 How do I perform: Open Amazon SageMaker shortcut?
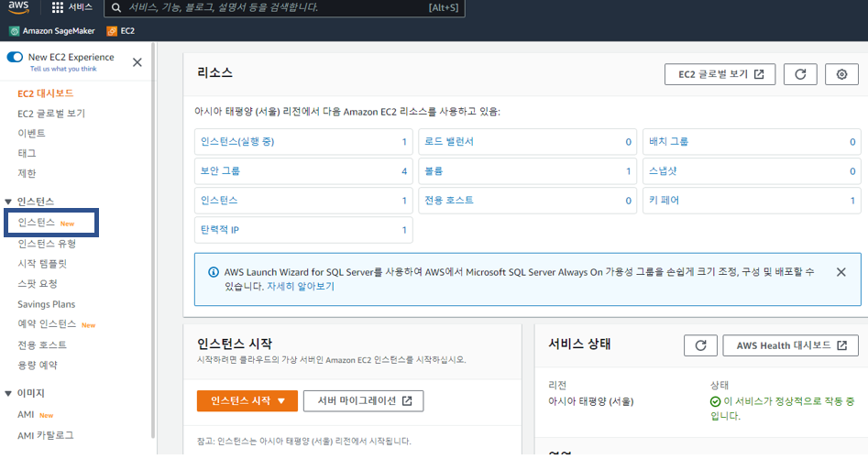(52, 31)
